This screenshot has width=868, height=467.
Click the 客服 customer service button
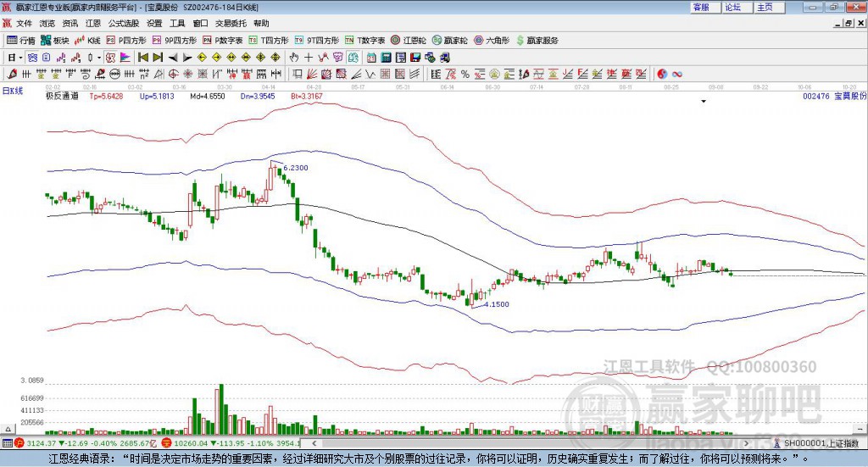(704, 7)
